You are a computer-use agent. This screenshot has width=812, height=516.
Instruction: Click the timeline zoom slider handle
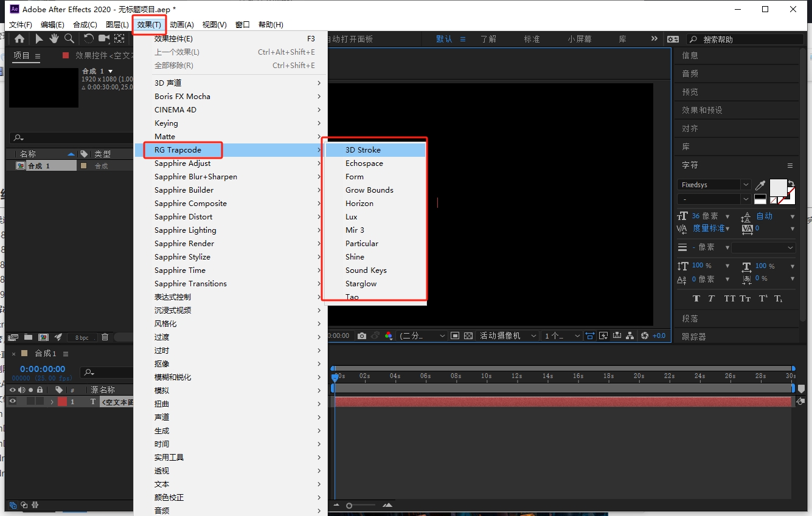pyautogui.click(x=349, y=506)
